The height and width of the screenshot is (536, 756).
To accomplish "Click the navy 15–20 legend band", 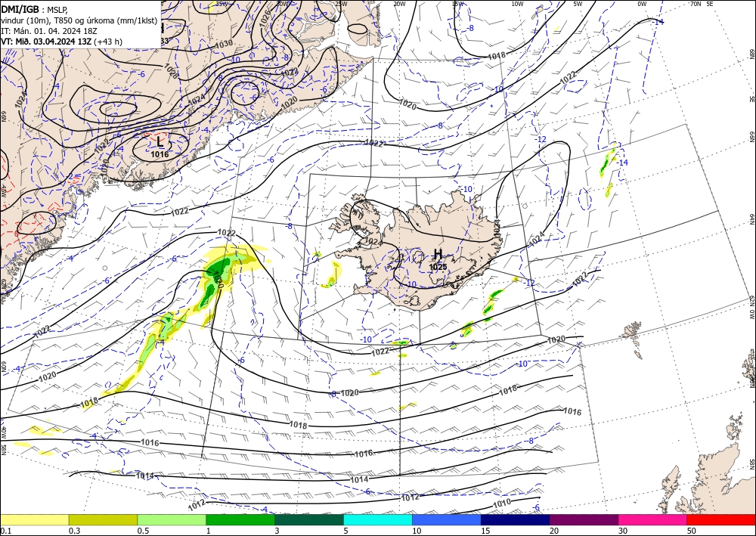I will [x=516, y=519].
